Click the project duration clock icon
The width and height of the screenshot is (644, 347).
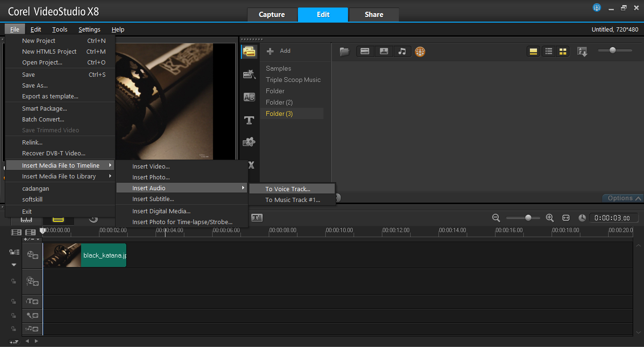pyautogui.click(x=582, y=218)
